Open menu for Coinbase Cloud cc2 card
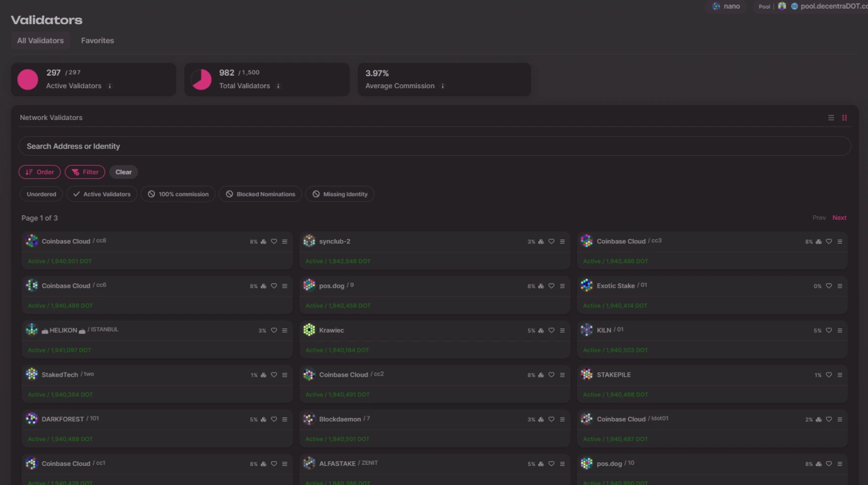The width and height of the screenshot is (868, 485). tap(562, 375)
